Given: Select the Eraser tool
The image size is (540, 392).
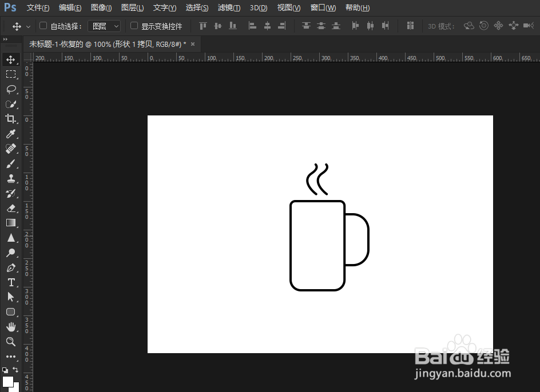Looking at the screenshot, I should (x=11, y=208).
